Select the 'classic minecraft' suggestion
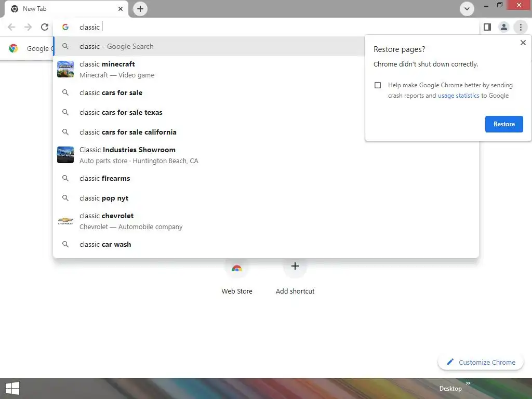 [x=209, y=69]
